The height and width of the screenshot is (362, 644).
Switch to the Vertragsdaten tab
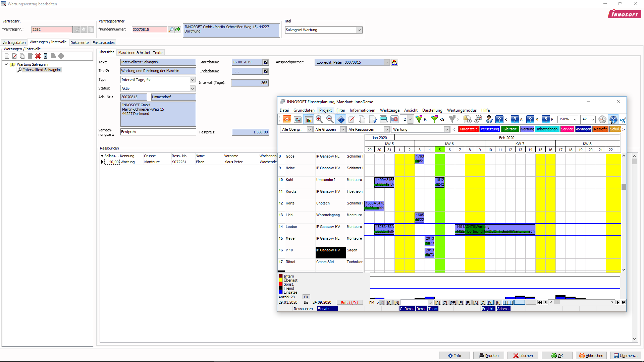[x=14, y=43]
